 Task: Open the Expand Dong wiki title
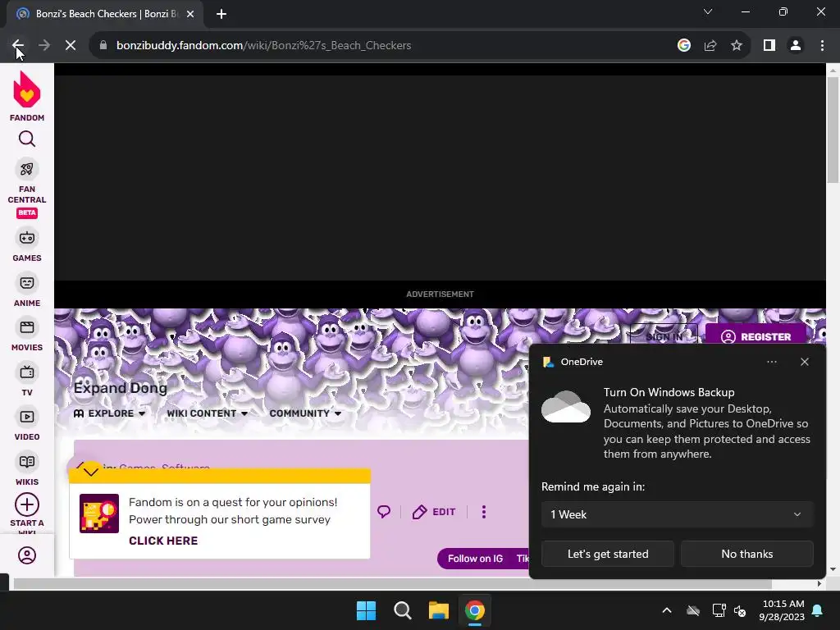pos(121,388)
